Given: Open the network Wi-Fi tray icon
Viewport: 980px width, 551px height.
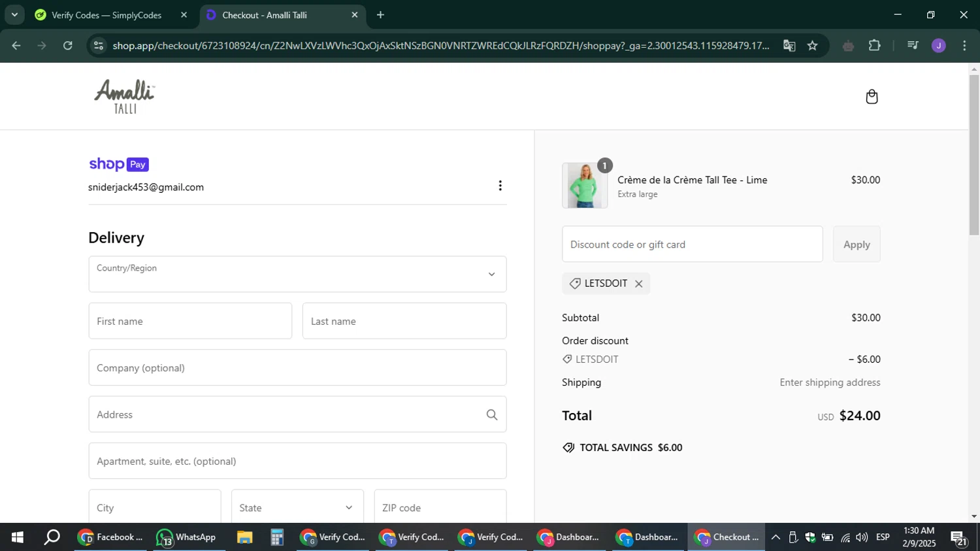Looking at the screenshot, I should click(845, 537).
